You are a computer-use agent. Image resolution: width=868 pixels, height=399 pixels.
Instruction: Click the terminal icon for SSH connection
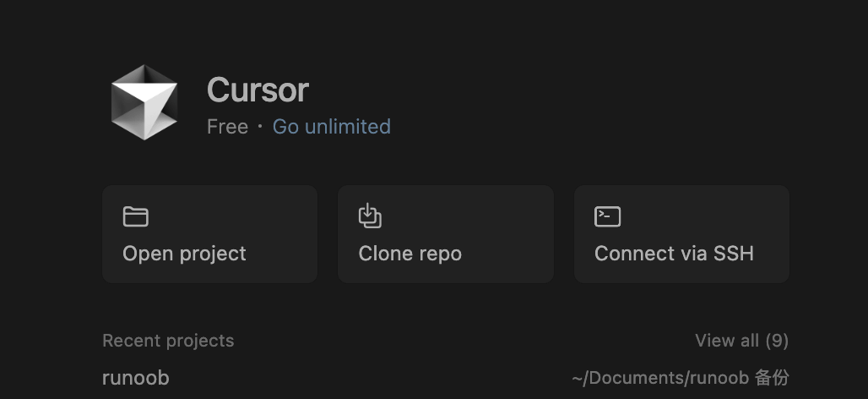(x=607, y=216)
